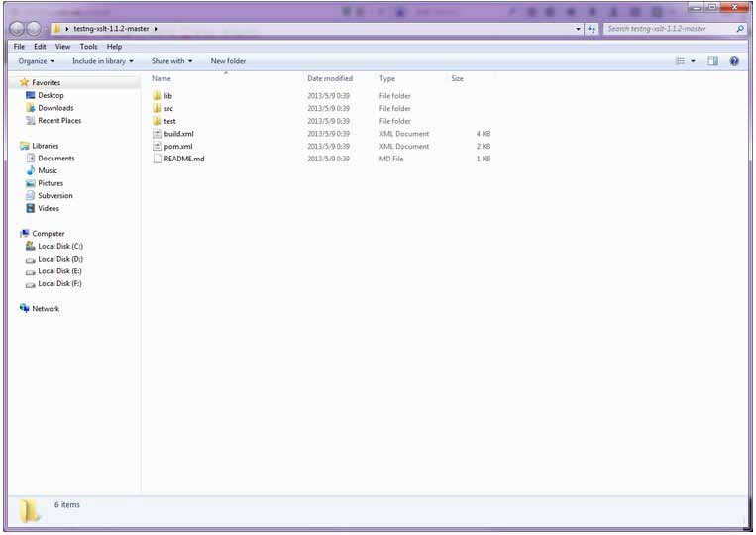Open Libraries in navigation pane
This screenshot has width=756, height=535.
(45, 146)
